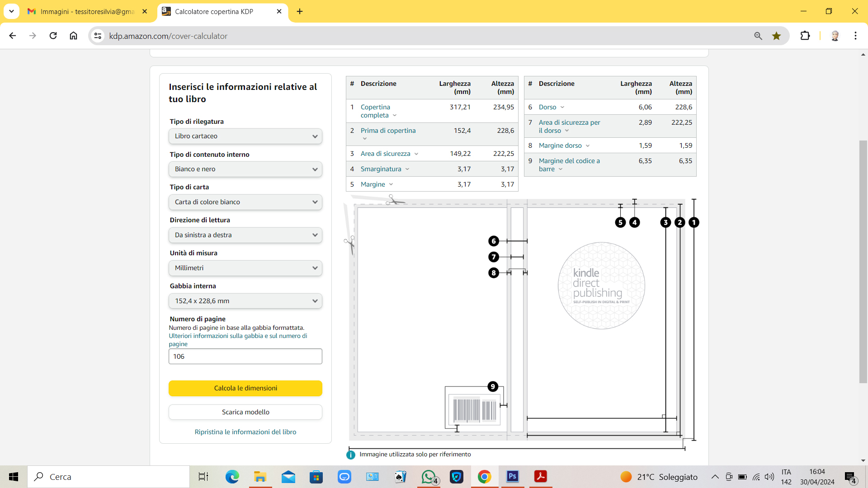Open File Explorer from taskbar
The height and width of the screenshot is (488, 868).
(260, 477)
